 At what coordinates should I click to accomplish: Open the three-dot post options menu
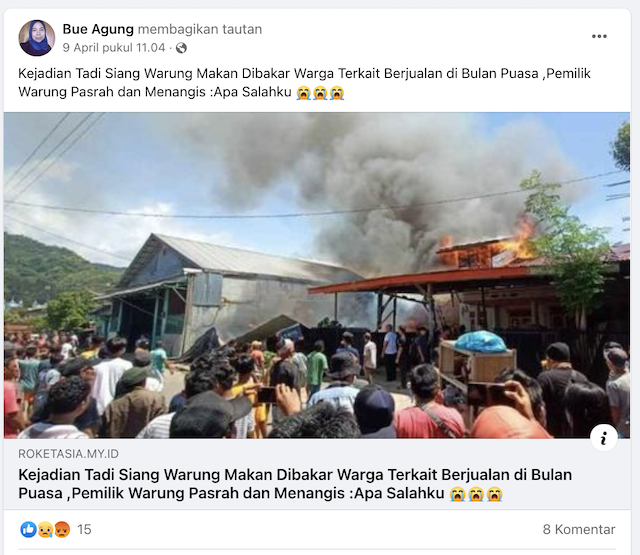coord(599,36)
